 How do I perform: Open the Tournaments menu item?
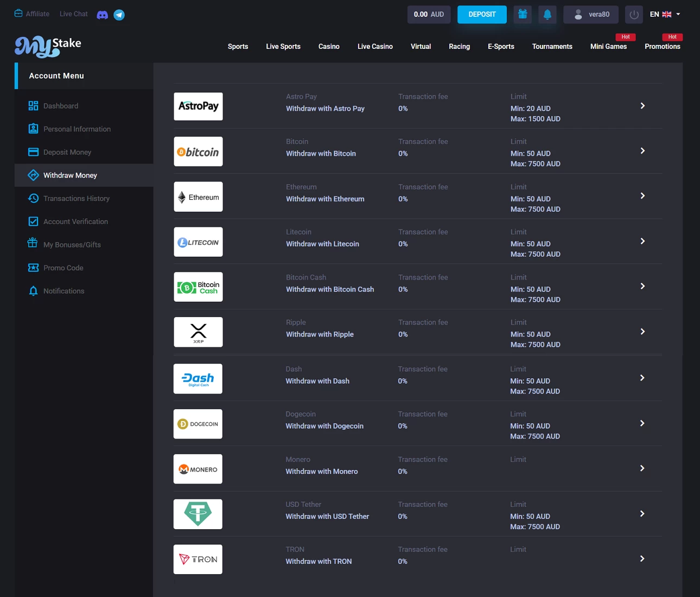(552, 46)
